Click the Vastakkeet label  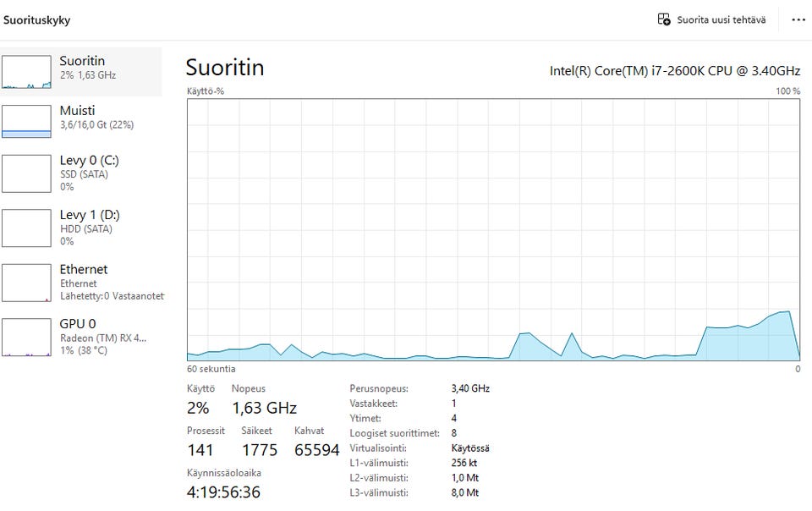373,404
